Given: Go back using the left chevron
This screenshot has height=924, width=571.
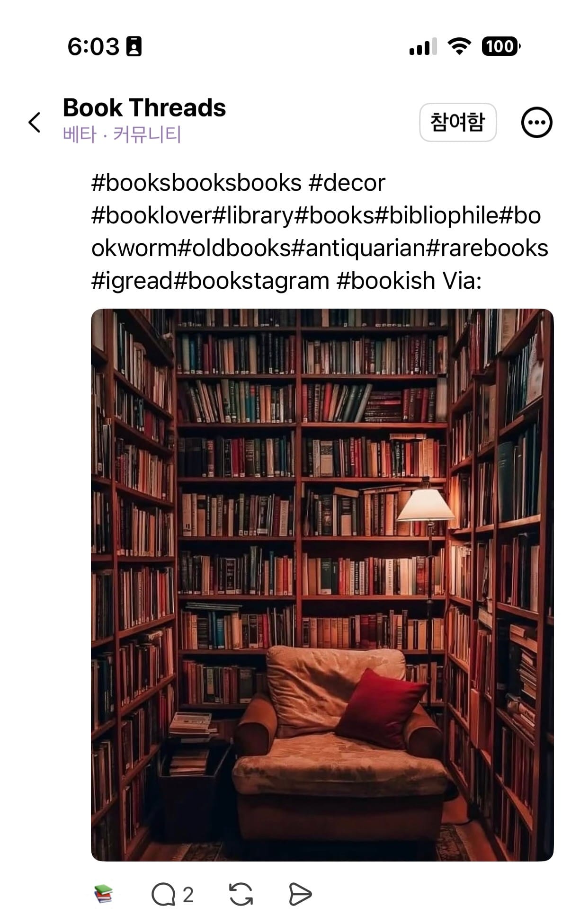Looking at the screenshot, I should pyautogui.click(x=35, y=123).
